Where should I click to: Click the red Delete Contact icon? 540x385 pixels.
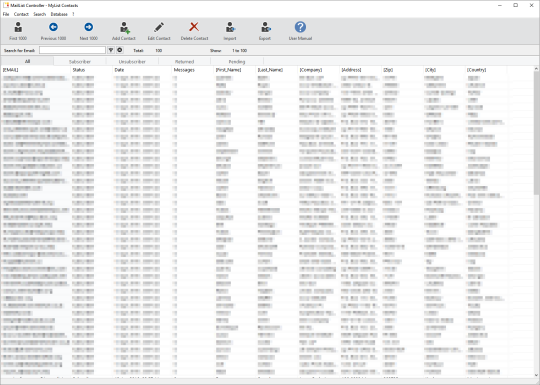click(x=194, y=27)
